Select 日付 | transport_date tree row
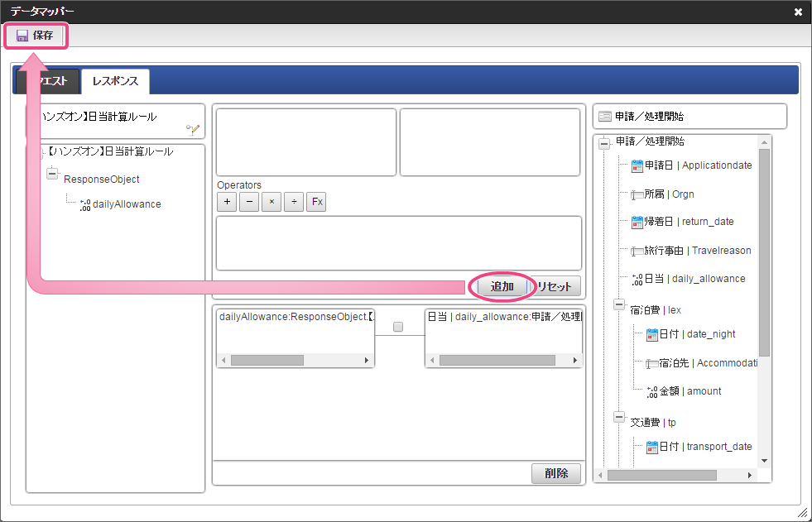 tap(705, 447)
